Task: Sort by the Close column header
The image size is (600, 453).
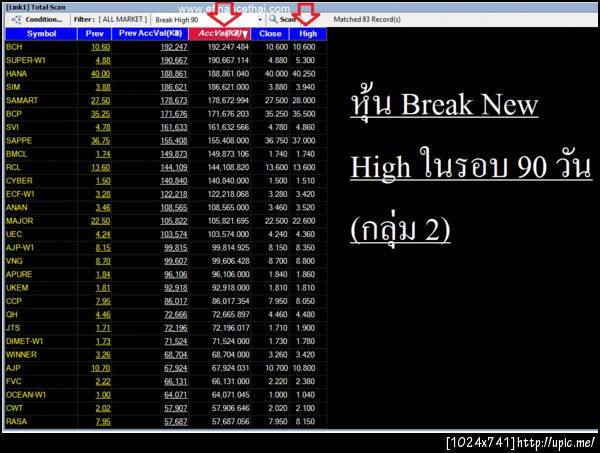Action: [x=270, y=34]
